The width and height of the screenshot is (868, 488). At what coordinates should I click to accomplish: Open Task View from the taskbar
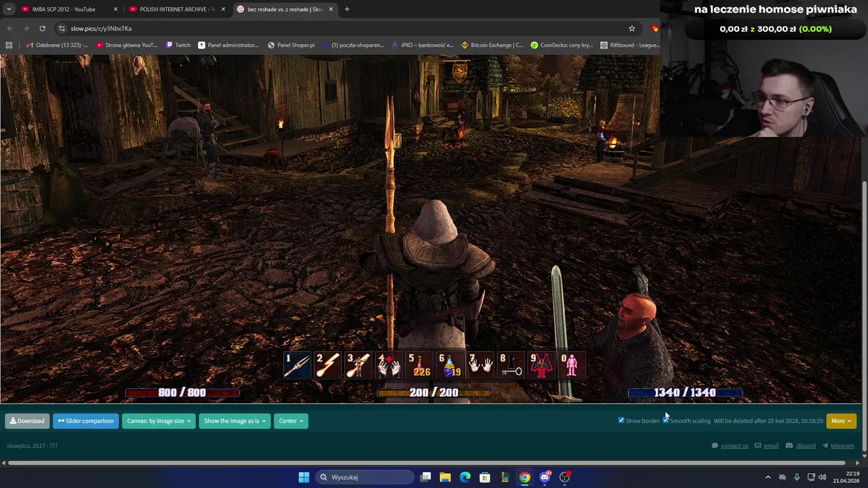(x=425, y=477)
